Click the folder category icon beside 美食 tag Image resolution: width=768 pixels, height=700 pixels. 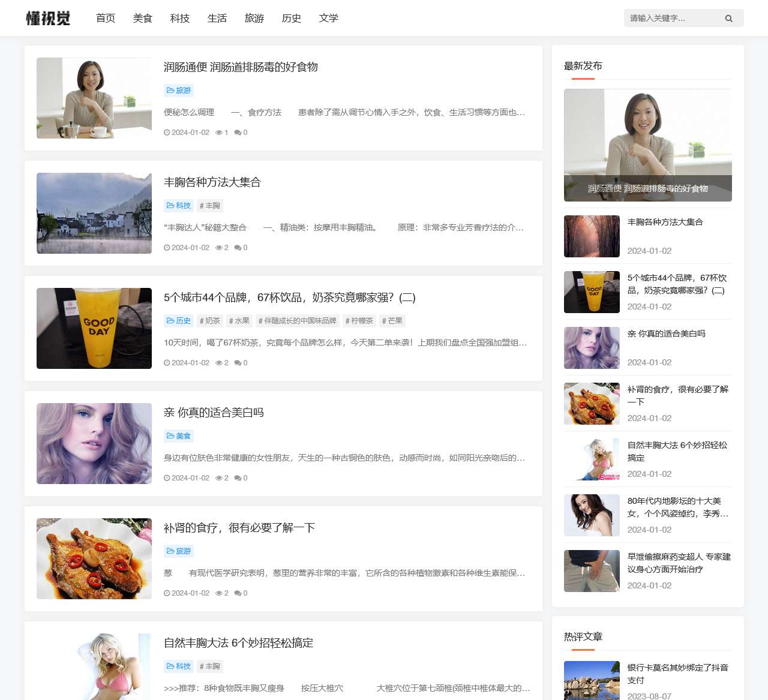pyautogui.click(x=170, y=436)
